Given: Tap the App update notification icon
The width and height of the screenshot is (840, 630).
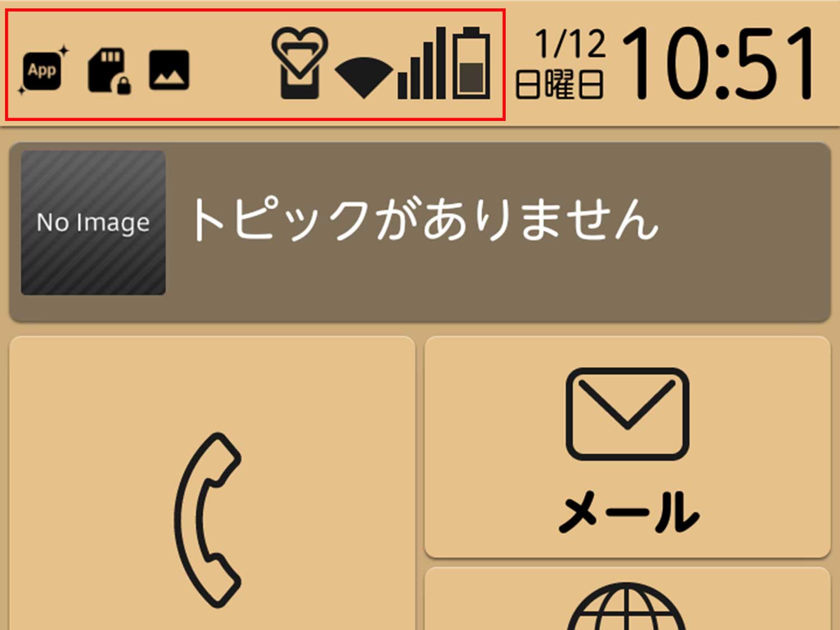Looking at the screenshot, I should tap(43, 71).
